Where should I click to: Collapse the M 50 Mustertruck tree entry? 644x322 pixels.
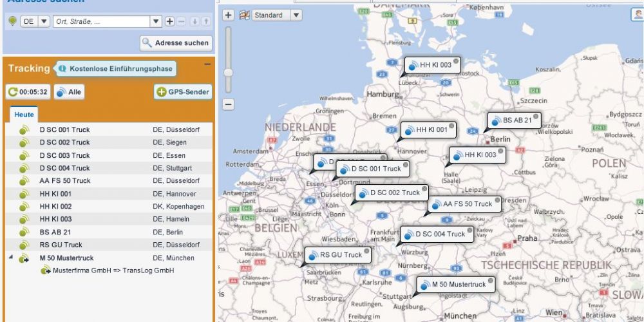click(10, 258)
